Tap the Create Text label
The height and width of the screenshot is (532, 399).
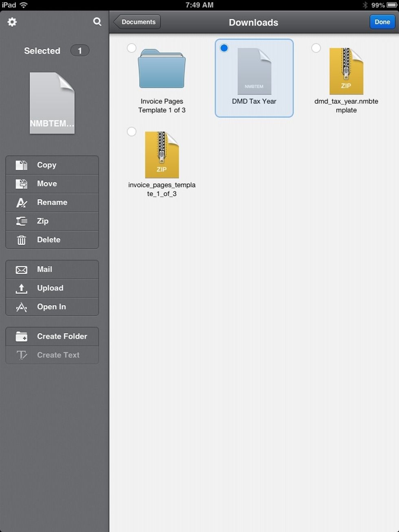pyautogui.click(x=58, y=355)
